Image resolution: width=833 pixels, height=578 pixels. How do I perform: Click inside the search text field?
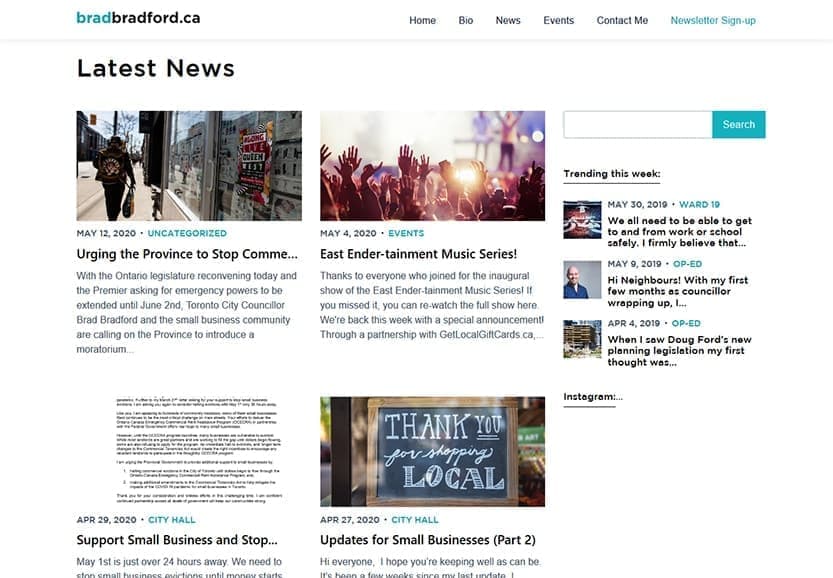coord(637,125)
